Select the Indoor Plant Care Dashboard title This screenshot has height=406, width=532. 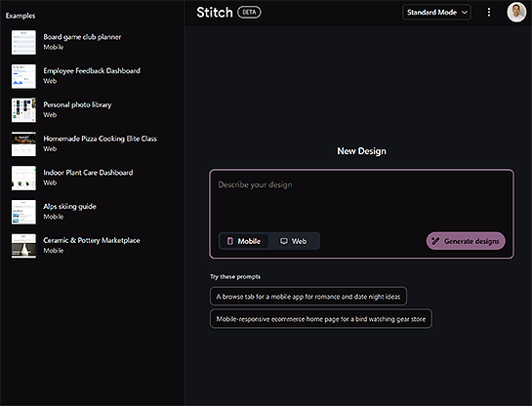click(88, 173)
